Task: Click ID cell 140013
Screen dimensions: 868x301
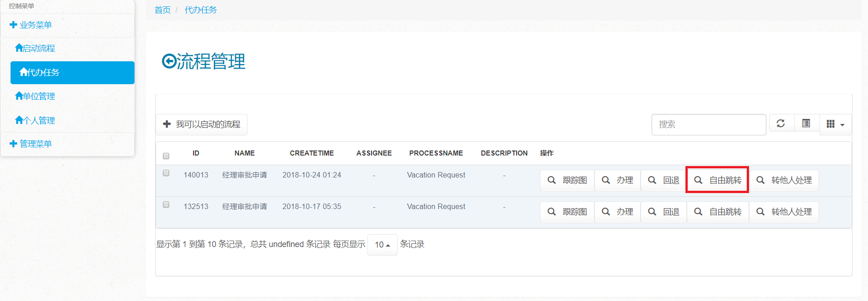Action: tap(196, 175)
